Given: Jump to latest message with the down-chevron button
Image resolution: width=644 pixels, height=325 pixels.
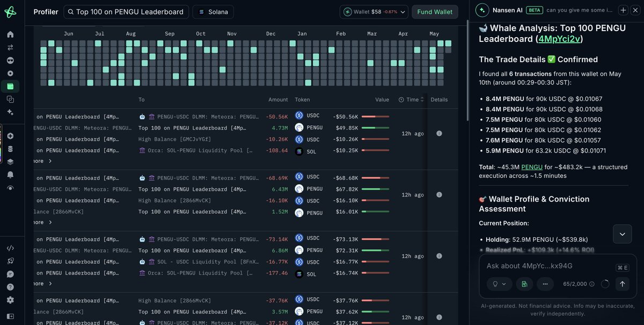Looking at the screenshot, I should point(622,234).
